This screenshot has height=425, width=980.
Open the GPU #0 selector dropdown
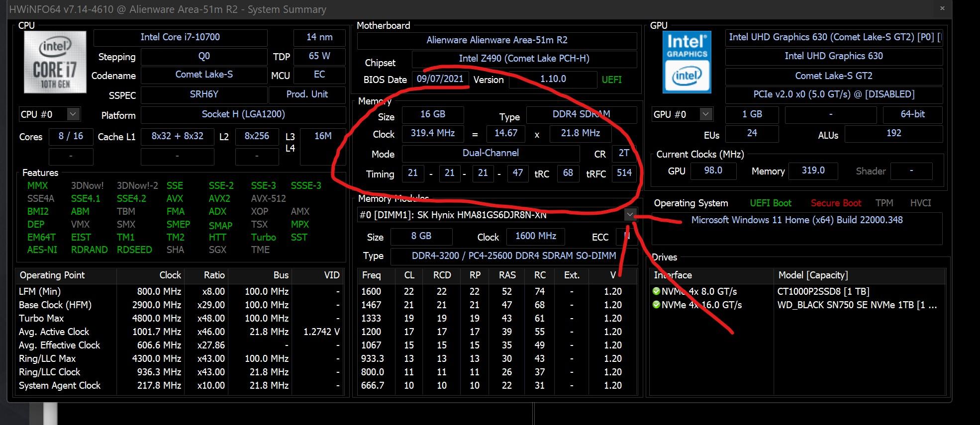(x=705, y=114)
